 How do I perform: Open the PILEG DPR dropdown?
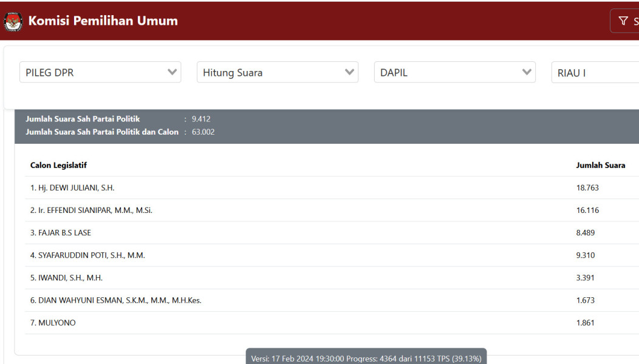100,72
